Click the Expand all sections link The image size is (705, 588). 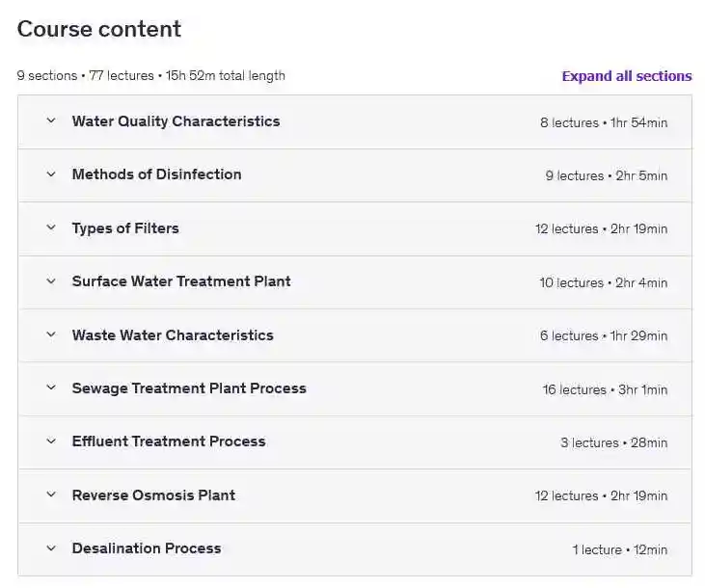click(x=626, y=76)
